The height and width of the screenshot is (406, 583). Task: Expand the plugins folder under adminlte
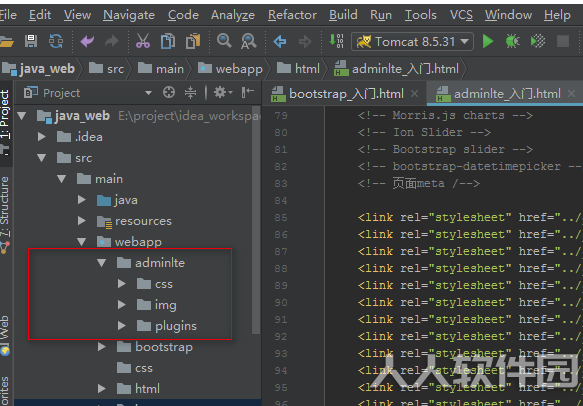pyautogui.click(x=122, y=326)
